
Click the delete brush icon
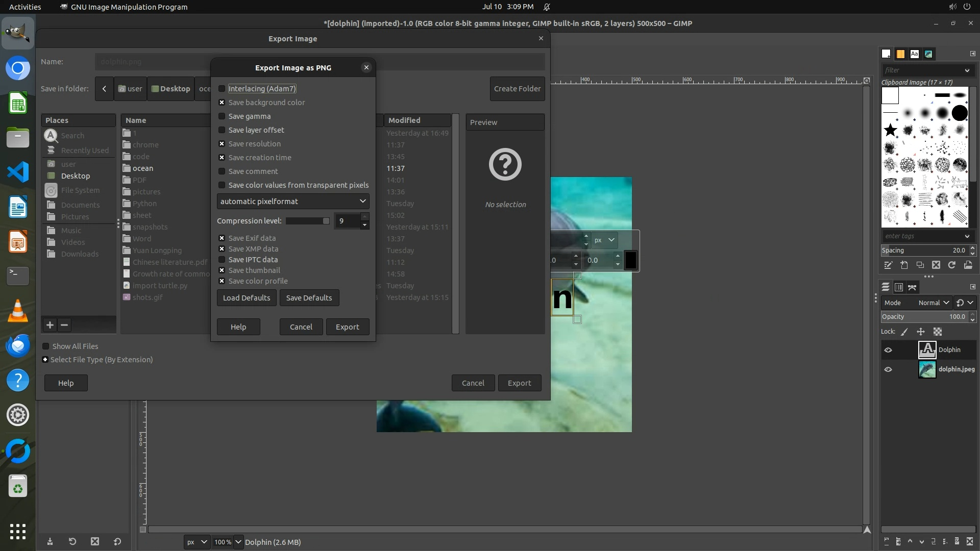coord(936,265)
